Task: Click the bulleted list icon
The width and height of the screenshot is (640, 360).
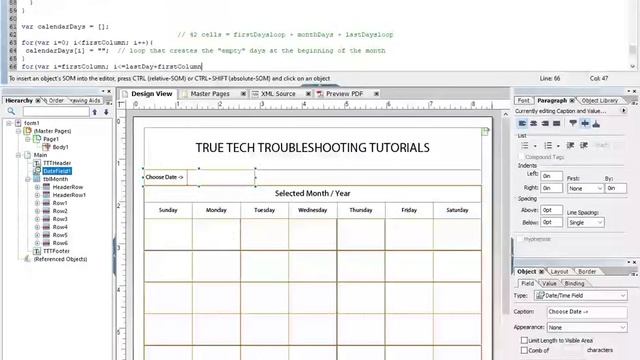Action: click(x=525, y=145)
